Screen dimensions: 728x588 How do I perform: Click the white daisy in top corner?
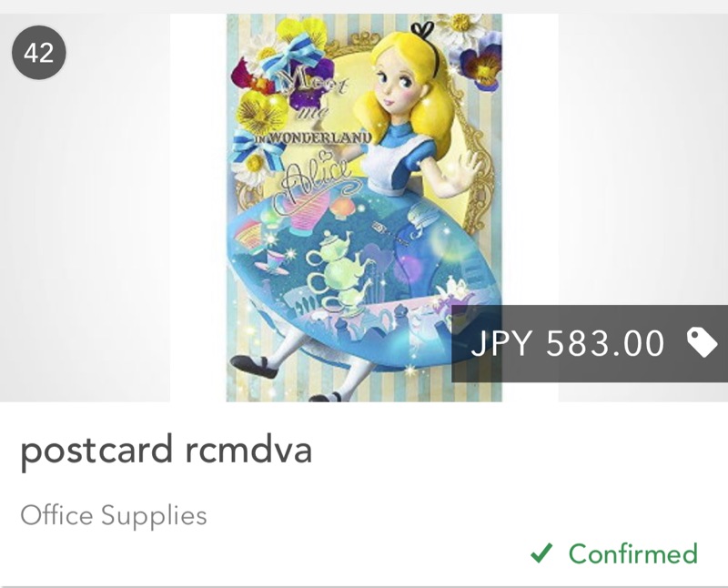click(x=462, y=25)
